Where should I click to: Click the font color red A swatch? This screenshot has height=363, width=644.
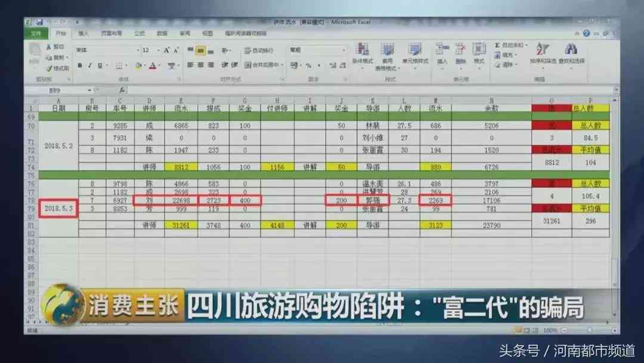pyautogui.click(x=152, y=66)
